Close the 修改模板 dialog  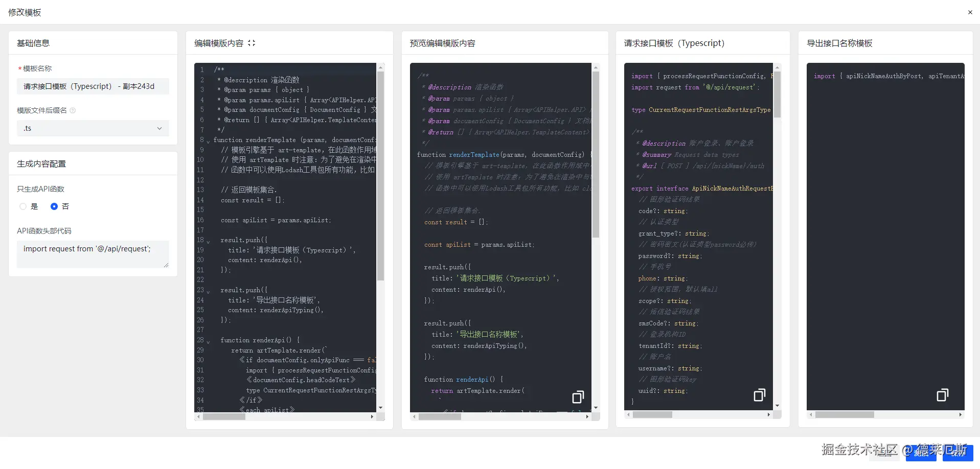pyautogui.click(x=970, y=12)
